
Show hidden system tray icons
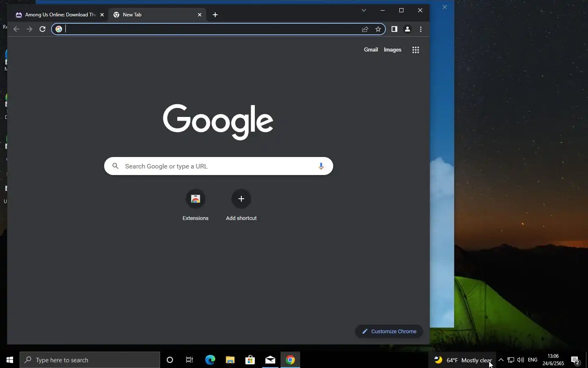pos(501,360)
